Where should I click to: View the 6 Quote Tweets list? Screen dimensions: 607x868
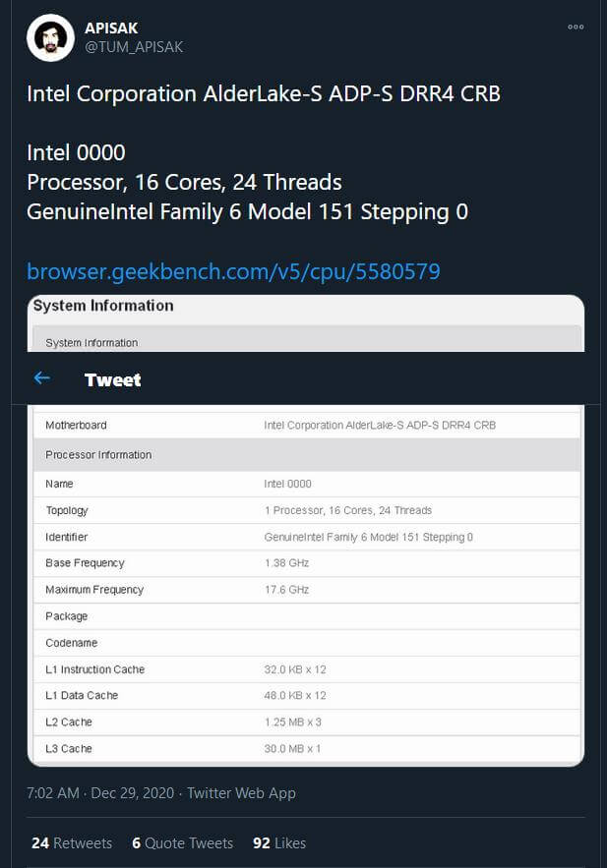click(x=183, y=842)
